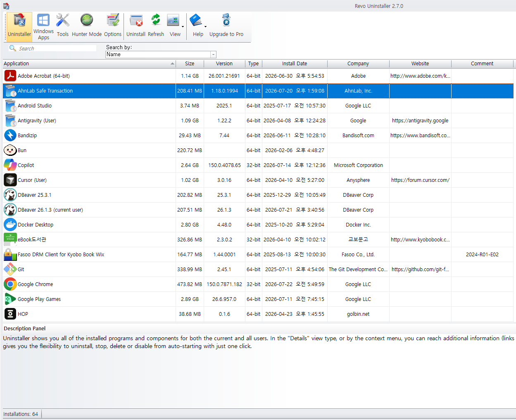Click the search magnifier icon
The image size is (516, 420).
(x=13, y=48)
